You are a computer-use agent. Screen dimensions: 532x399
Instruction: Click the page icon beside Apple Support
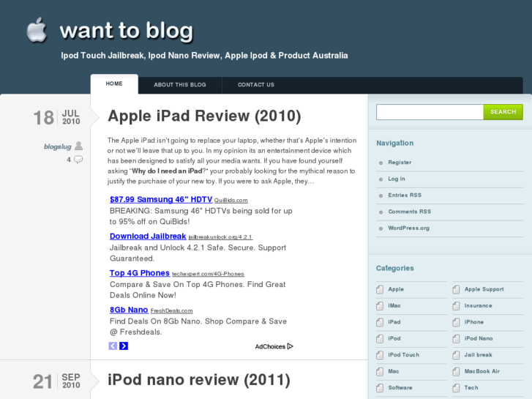click(456, 290)
